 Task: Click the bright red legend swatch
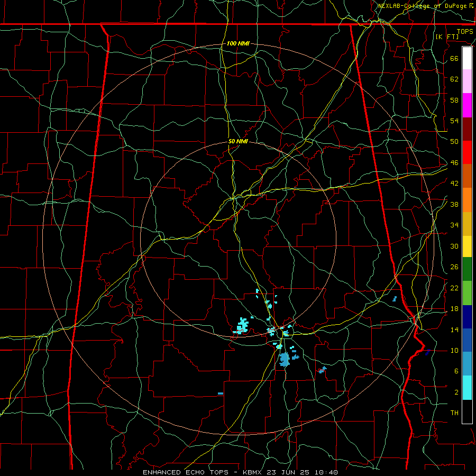coord(467,152)
